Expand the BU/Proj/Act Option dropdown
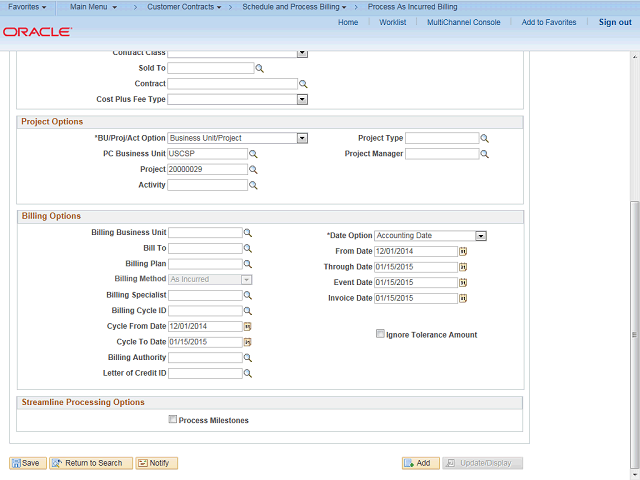The height and width of the screenshot is (480, 640). click(302, 138)
